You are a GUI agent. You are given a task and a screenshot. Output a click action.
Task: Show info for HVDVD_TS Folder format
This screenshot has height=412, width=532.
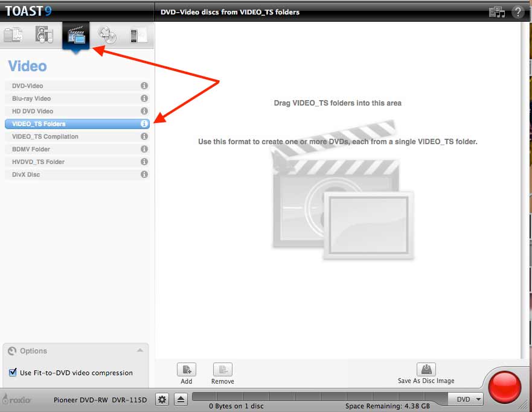144,162
